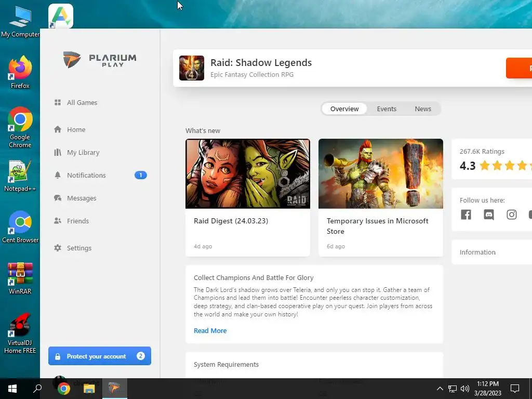Screen dimensions: 532x399
Task: Click the Information panel heading
Action: click(477, 252)
